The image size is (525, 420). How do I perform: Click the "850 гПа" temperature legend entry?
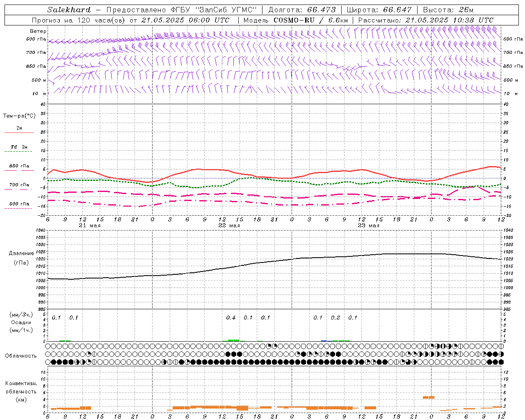point(19,166)
